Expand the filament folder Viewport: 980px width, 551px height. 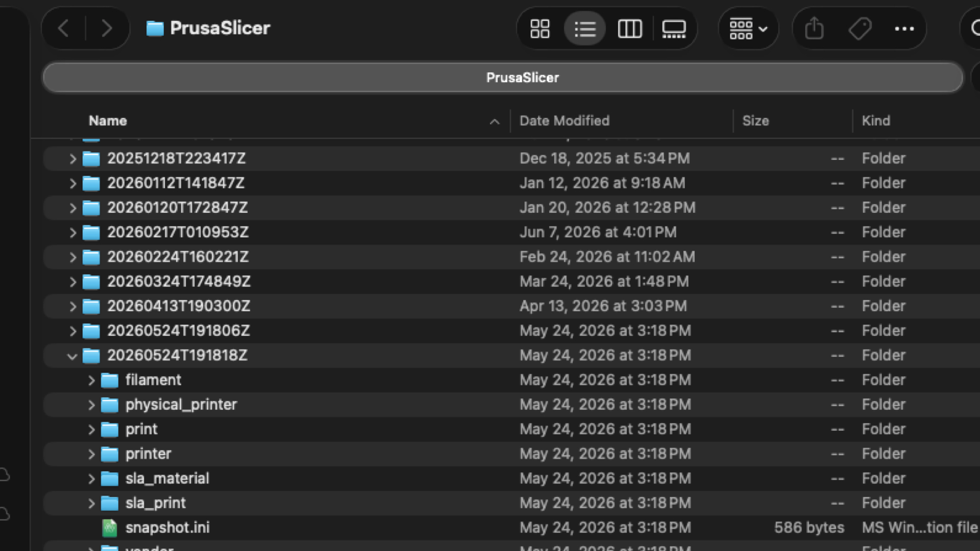coord(91,381)
